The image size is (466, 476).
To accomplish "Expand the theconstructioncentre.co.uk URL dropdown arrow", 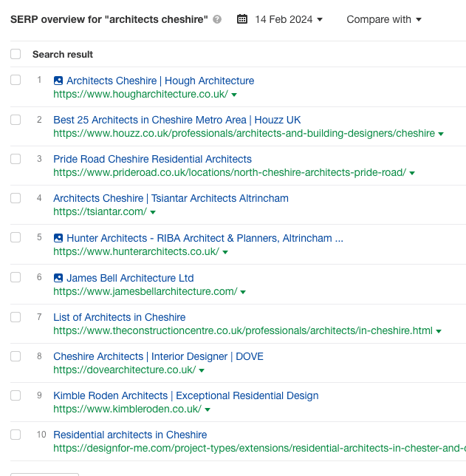I will 439,331.
